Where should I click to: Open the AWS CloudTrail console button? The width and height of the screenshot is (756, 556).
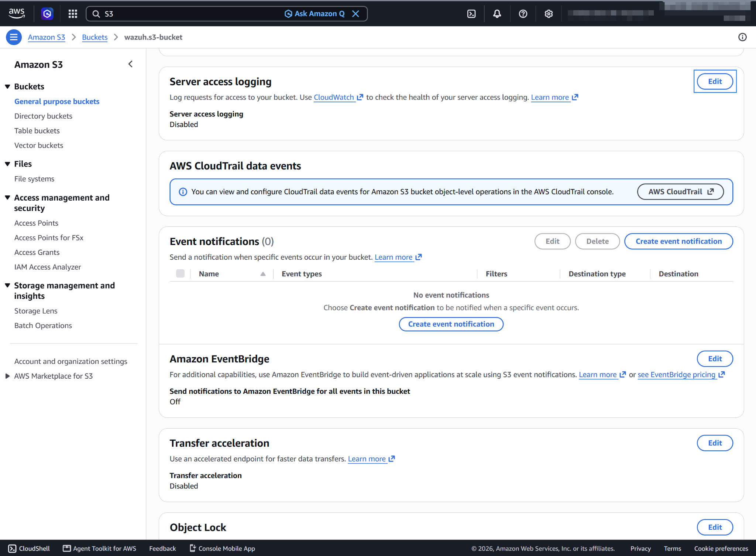pos(680,192)
